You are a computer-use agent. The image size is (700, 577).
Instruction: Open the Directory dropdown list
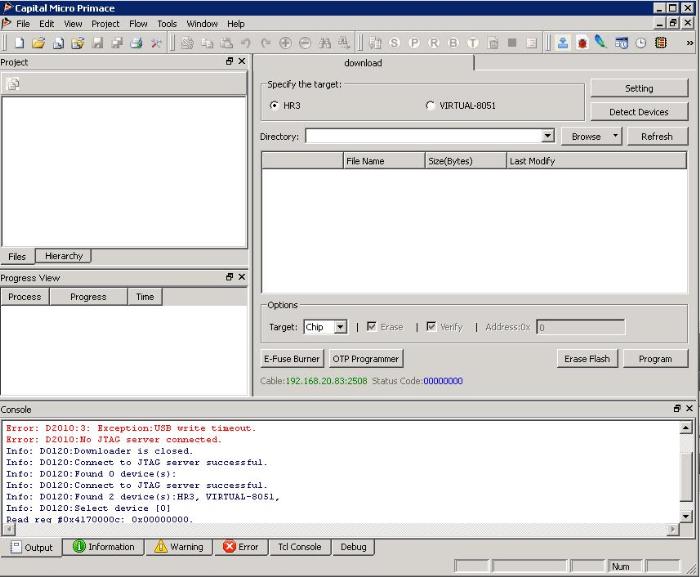pos(547,136)
